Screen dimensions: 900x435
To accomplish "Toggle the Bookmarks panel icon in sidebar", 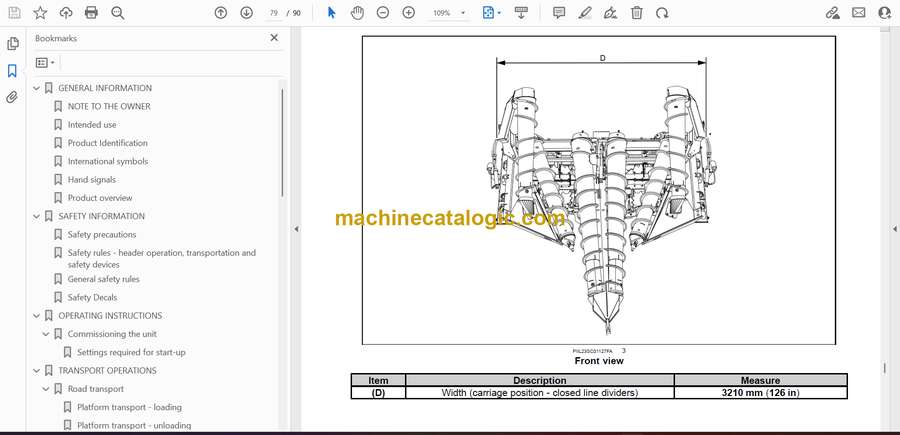I will point(13,71).
